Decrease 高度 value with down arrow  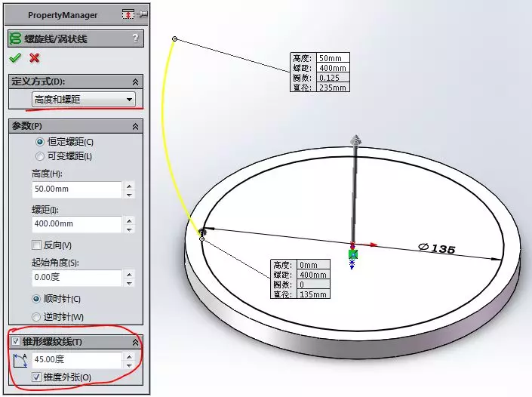click(x=129, y=195)
